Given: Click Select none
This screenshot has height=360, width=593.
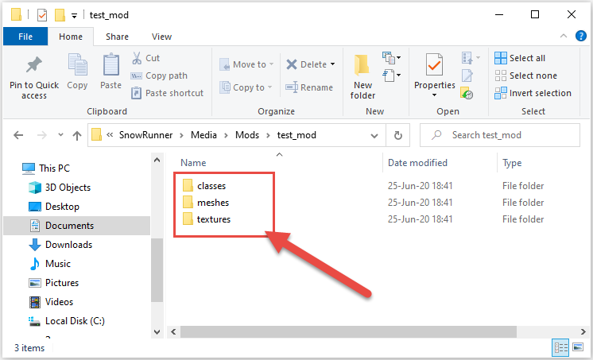Looking at the screenshot, I should 526,76.
